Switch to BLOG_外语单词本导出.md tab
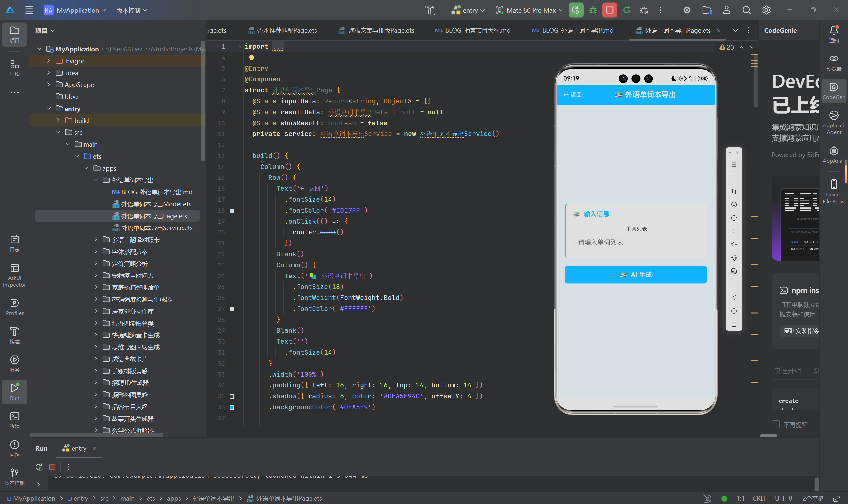The image size is (848, 504). tap(573, 30)
